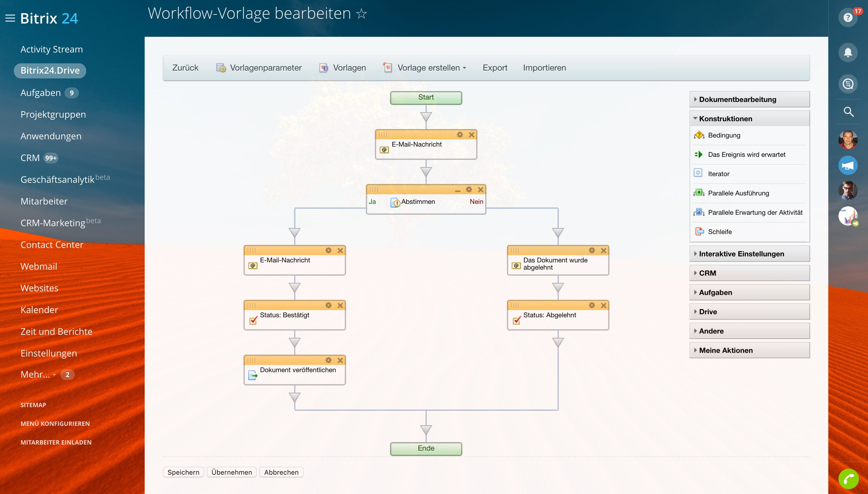Open the 'Mehr...' sidebar dropdown
Screen dimensions: 868x494
[x=38, y=374]
